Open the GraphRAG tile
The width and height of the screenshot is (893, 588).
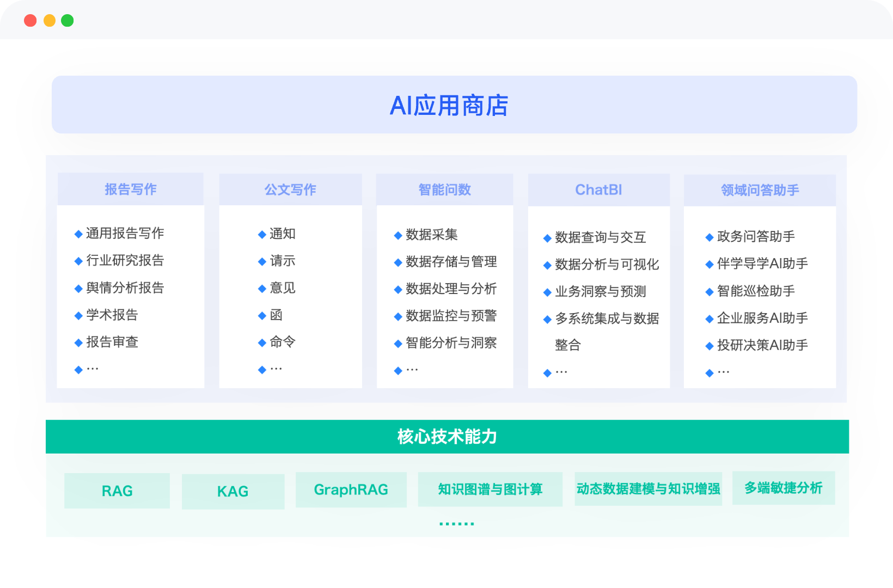click(x=351, y=489)
